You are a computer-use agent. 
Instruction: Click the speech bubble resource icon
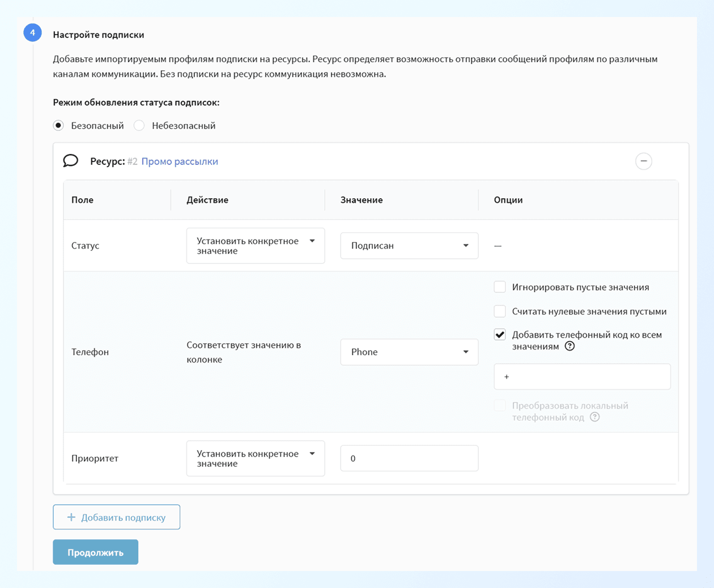click(x=71, y=161)
